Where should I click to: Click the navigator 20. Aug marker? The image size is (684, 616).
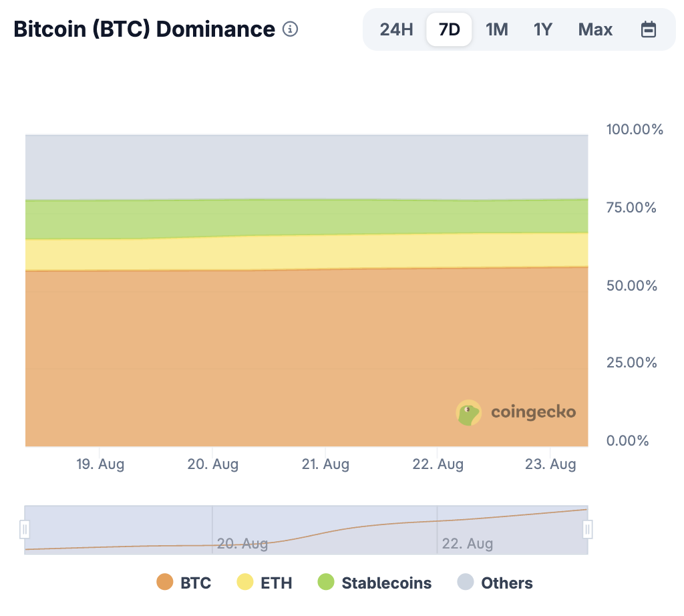[242, 544]
